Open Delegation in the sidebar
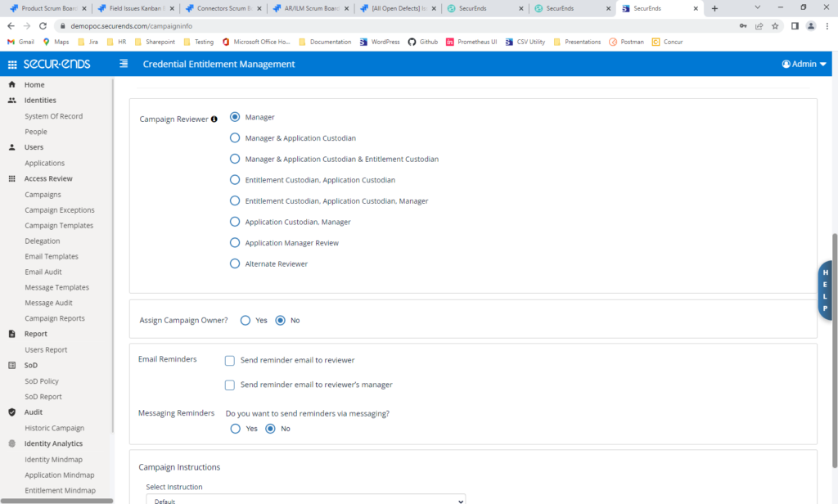Image resolution: width=838 pixels, height=504 pixels. 43,241
